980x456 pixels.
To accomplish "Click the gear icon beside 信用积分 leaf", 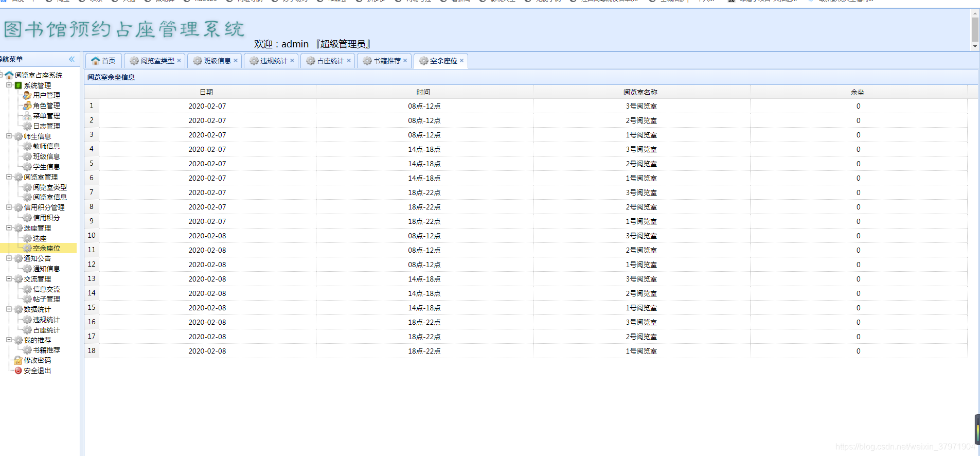I will pyautogui.click(x=27, y=218).
